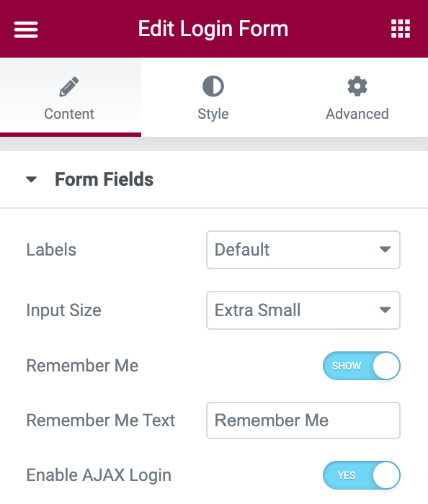
Task: Click the Edit Login Form title
Action: [x=213, y=29]
